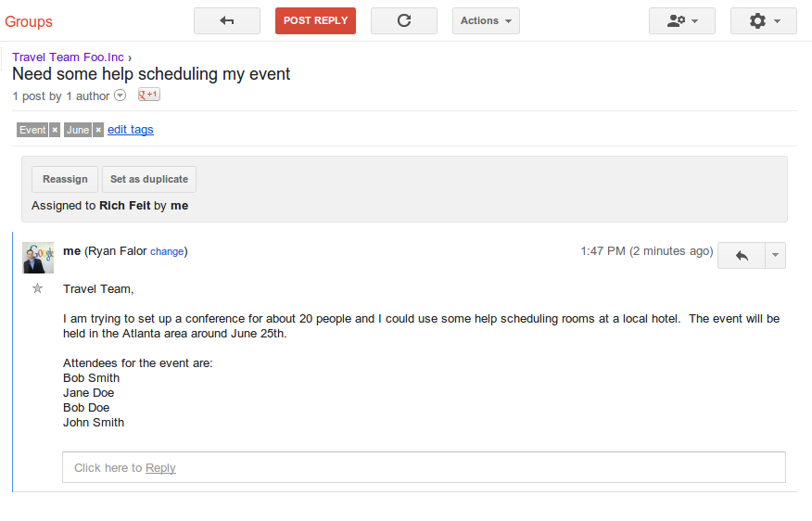Screen dimensions: 812x521
Task: Click the back arrow toolbar button
Action: 227,21
